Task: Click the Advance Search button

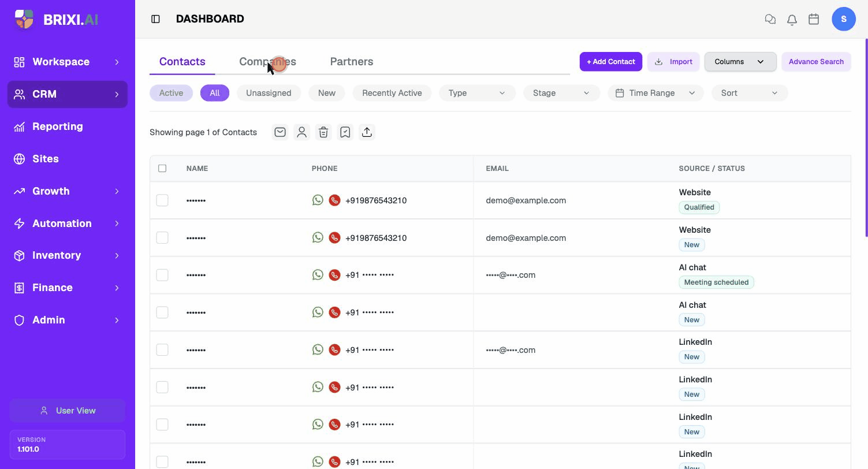Action: (816, 62)
